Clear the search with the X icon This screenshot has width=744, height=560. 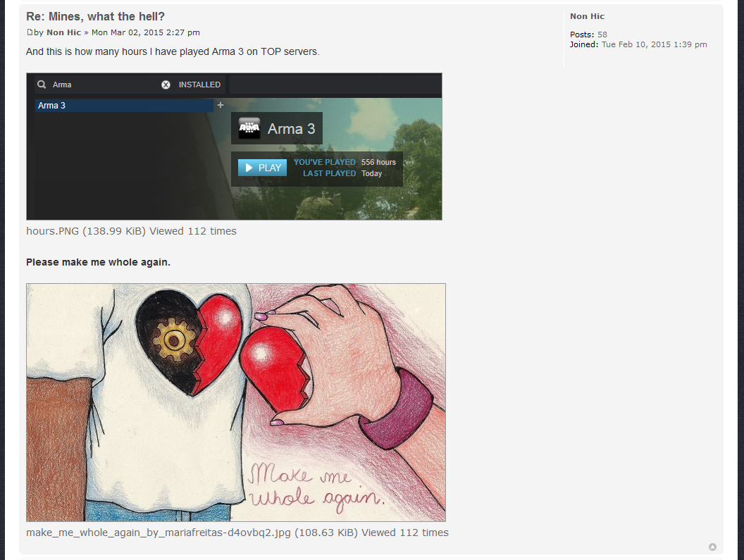tap(166, 85)
